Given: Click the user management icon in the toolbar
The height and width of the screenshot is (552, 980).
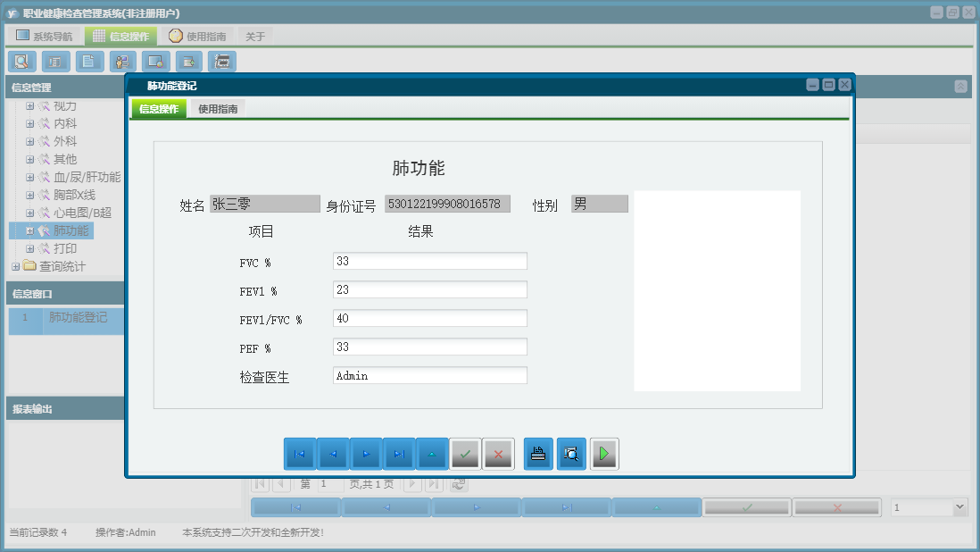Looking at the screenshot, I should pos(121,61).
